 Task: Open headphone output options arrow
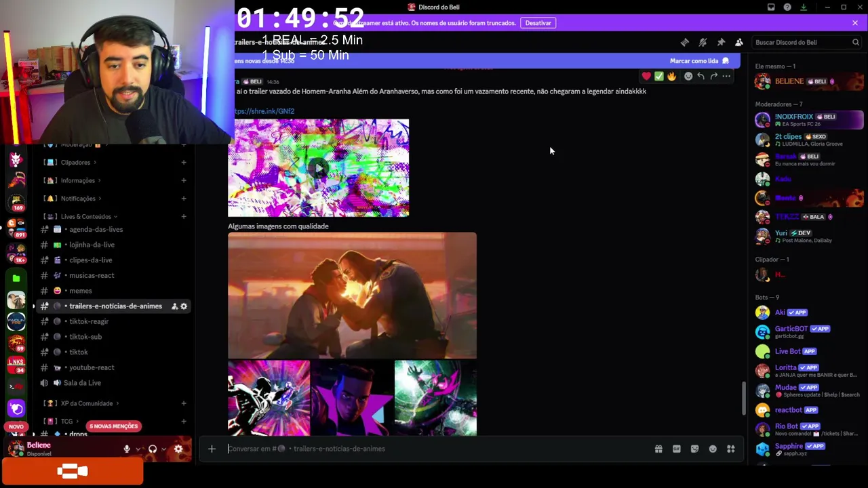[163, 449]
